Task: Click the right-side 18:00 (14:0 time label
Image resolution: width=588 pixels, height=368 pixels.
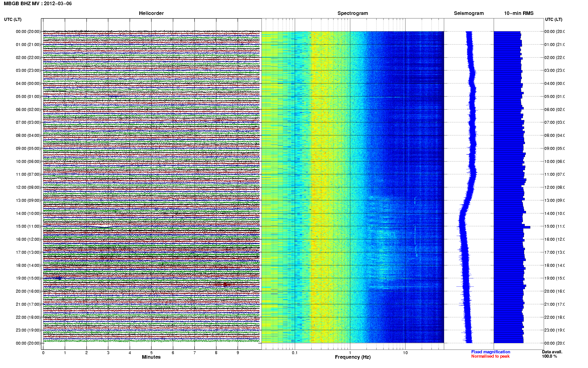Action: (554, 265)
